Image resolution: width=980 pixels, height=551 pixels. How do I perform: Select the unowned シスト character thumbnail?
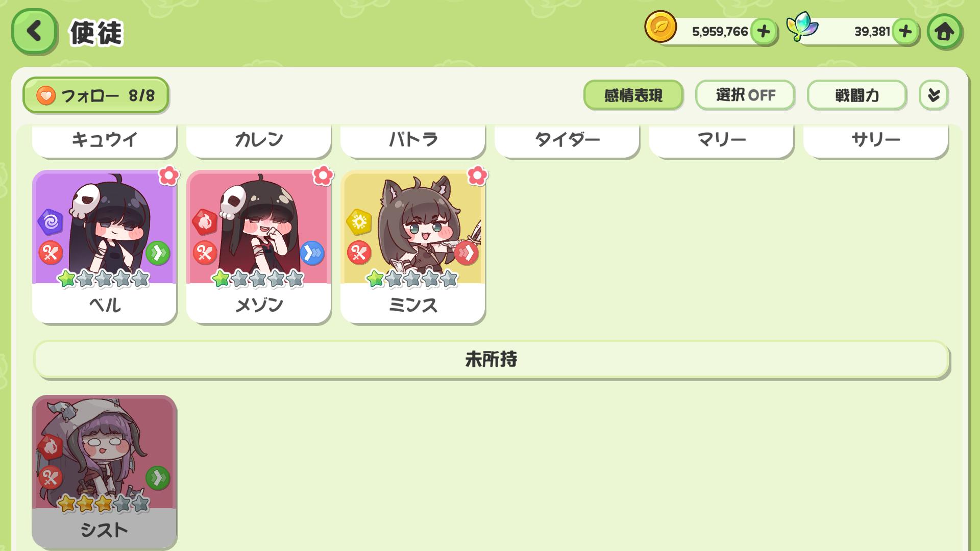pos(105,472)
